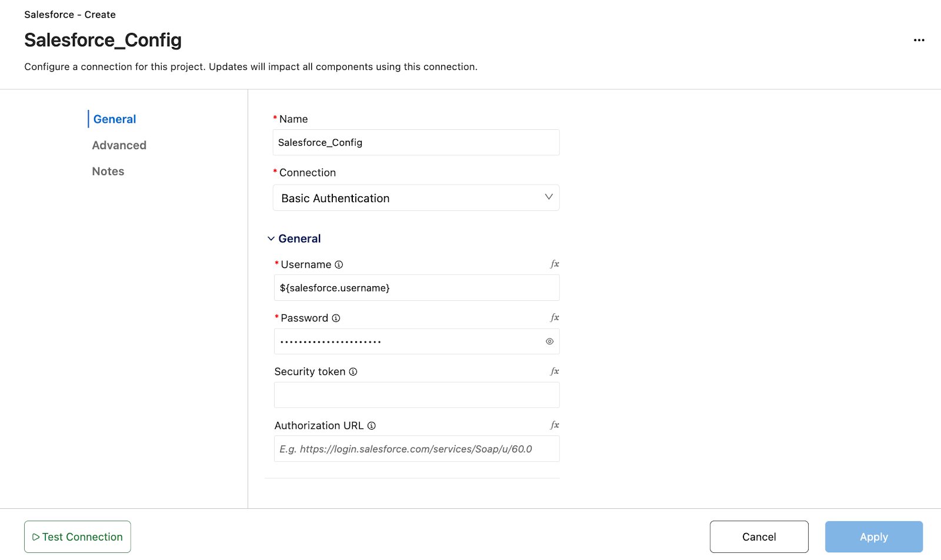
Task: Click the Username input field
Action: tap(416, 288)
